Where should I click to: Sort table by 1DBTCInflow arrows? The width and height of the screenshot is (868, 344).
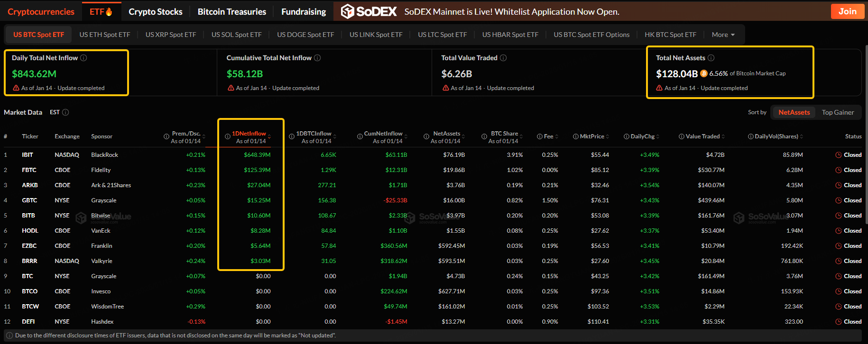(335, 136)
